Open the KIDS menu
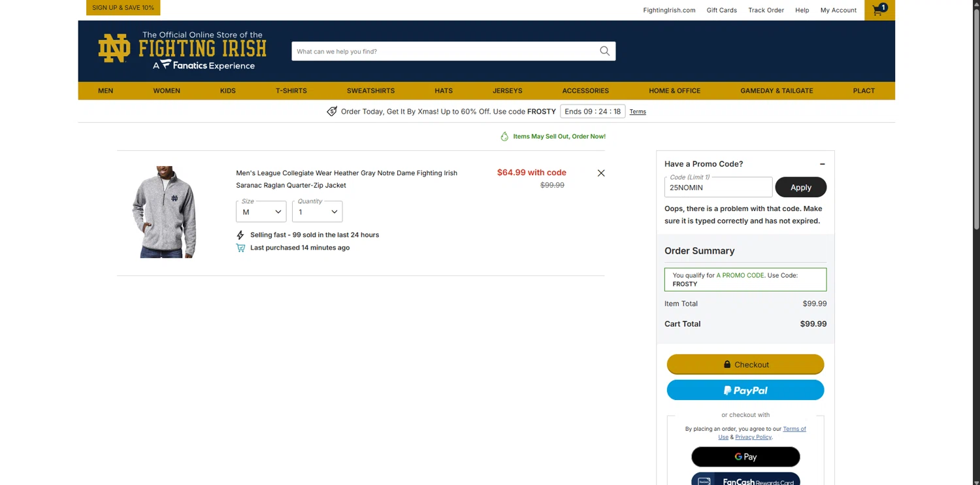980x485 pixels. [228, 91]
